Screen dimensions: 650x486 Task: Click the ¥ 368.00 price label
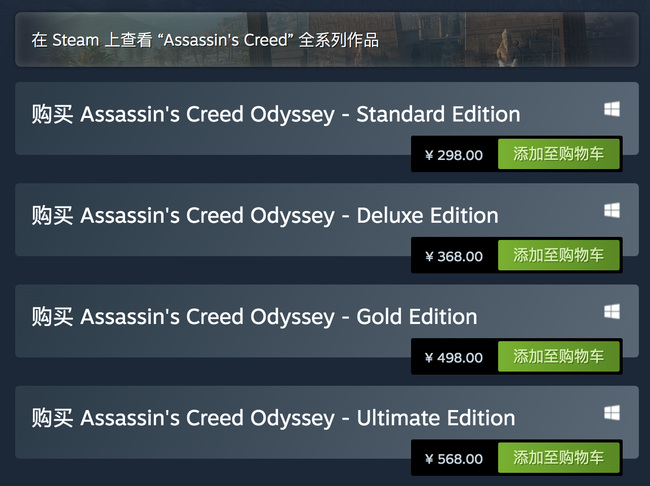pyautogui.click(x=454, y=256)
